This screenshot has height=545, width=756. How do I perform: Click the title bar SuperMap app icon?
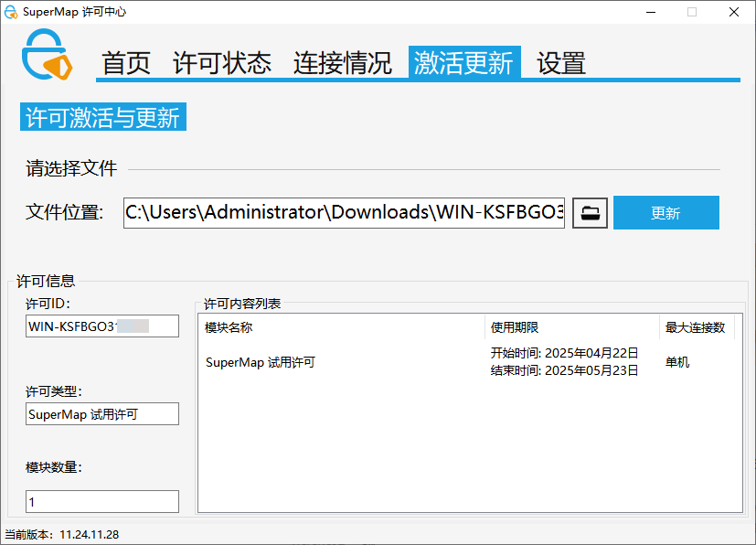click(x=11, y=12)
